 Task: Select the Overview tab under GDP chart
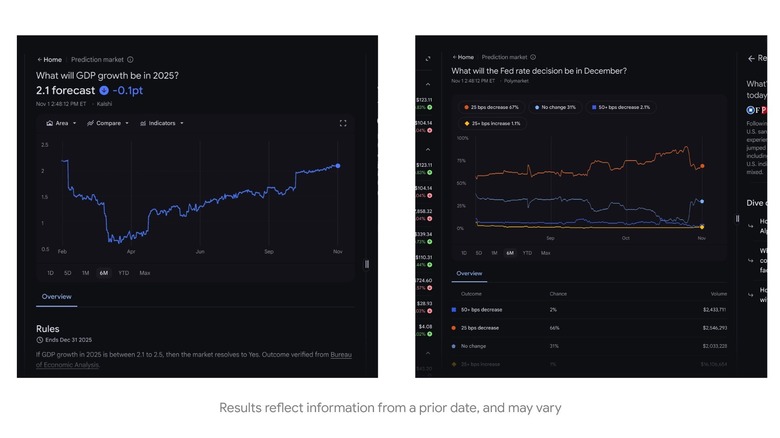click(56, 296)
